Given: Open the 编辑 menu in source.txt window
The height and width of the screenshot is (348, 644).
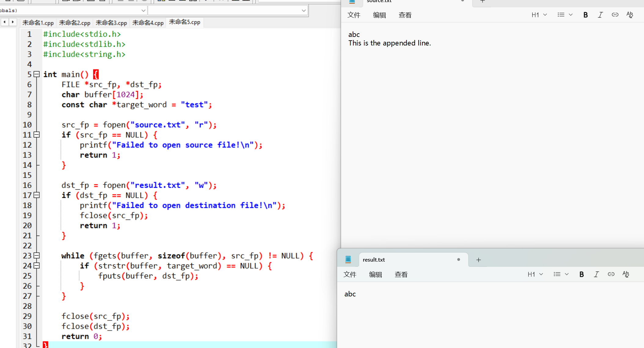Looking at the screenshot, I should coord(379,15).
